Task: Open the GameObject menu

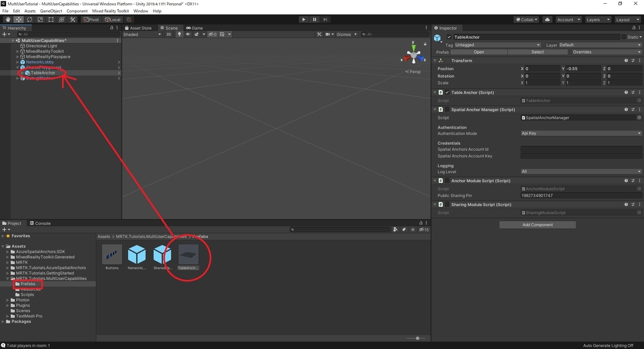Action: 51,11
